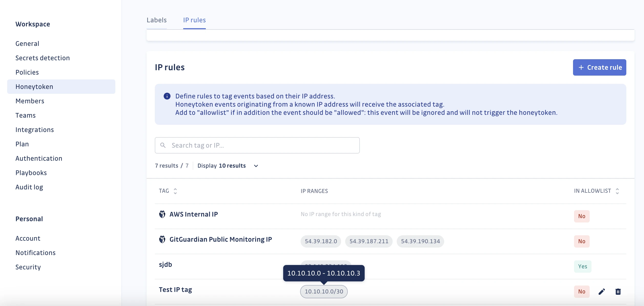The height and width of the screenshot is (306, 644).
Task: Click the 54.39.182.0 IP address chip
Action: (320, 241)
